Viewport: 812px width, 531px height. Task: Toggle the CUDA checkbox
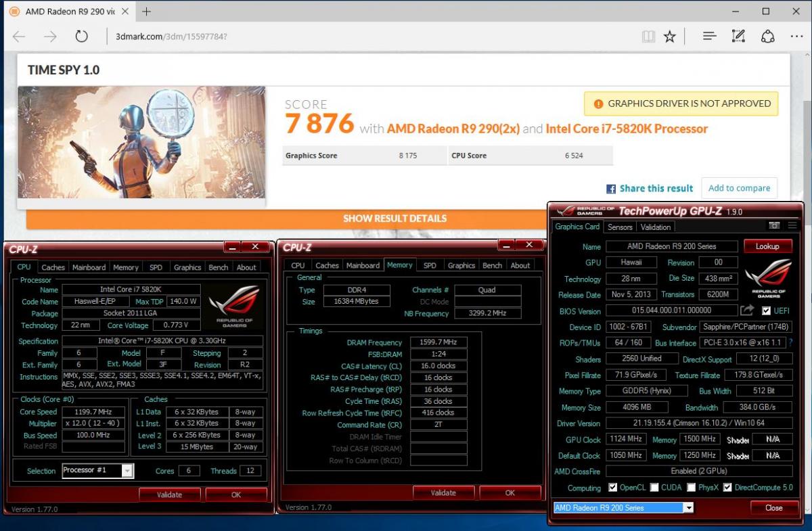click(x=654, y=488)
